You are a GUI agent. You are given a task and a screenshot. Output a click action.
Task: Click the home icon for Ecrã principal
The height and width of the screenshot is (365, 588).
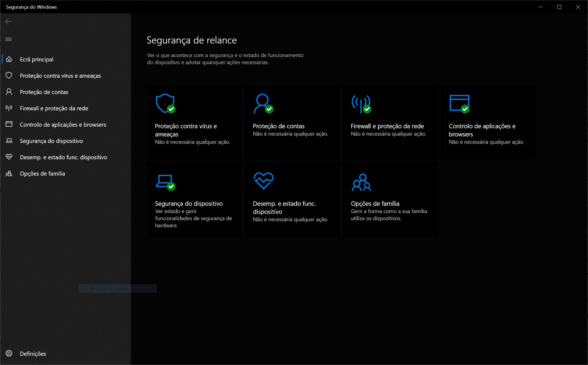pos(9,59)
